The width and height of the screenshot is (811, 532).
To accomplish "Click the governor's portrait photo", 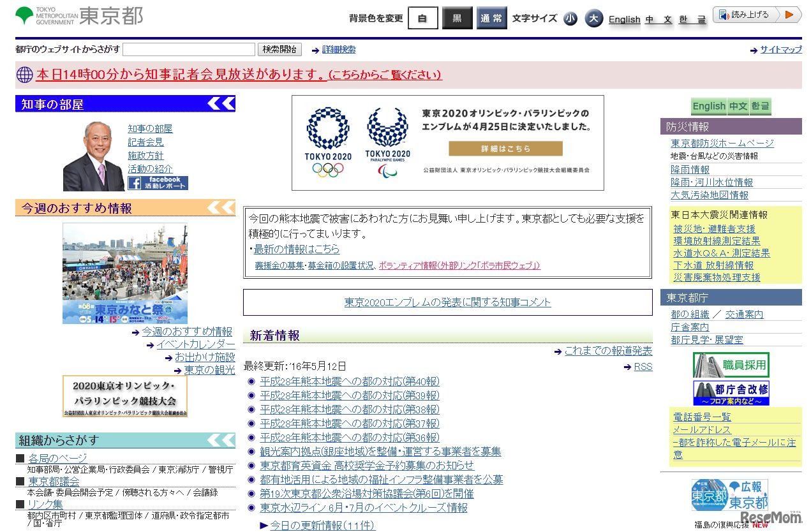I will click(x=94, y=156).
